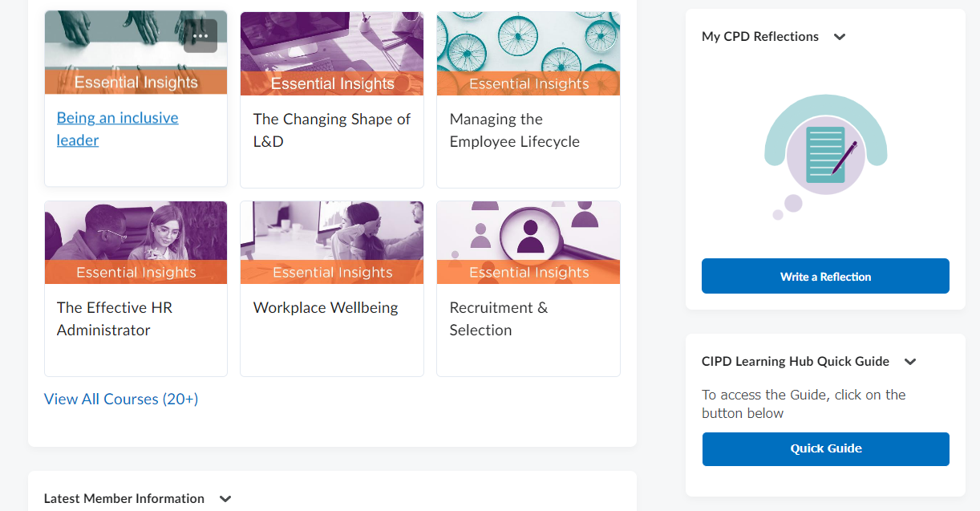Screen dimensions: 980x511
Task: Click the HR Administrator colleagues thumbnail
Action: (136, 231)
